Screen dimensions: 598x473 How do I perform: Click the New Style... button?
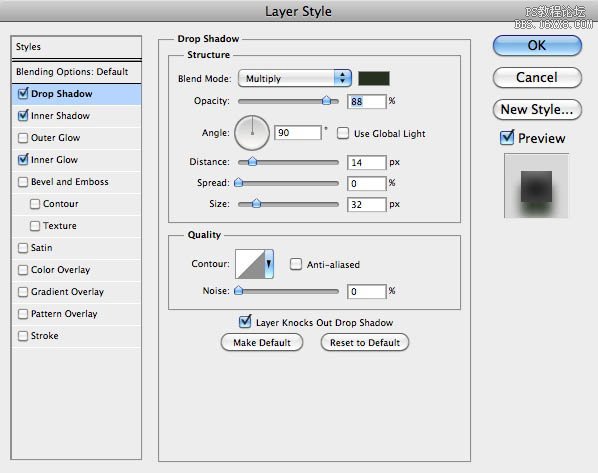tap(537, 109)
